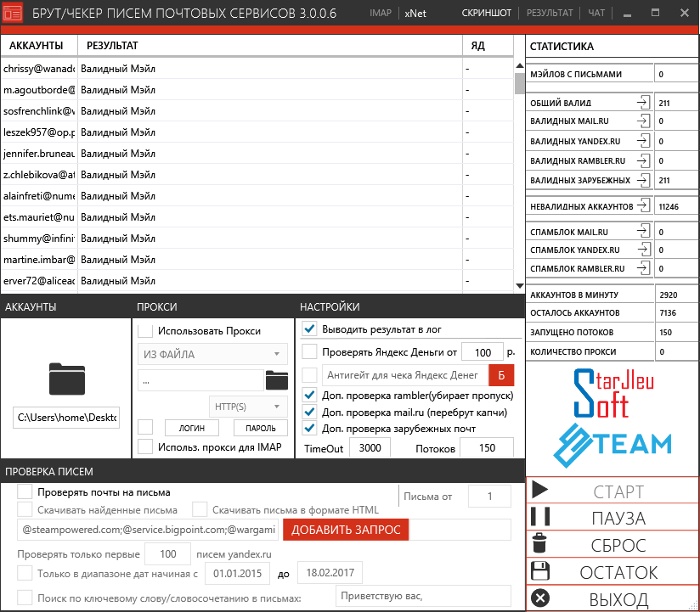
Task: Click the large accounts folder icon
Action: click(x=67, y=379)
